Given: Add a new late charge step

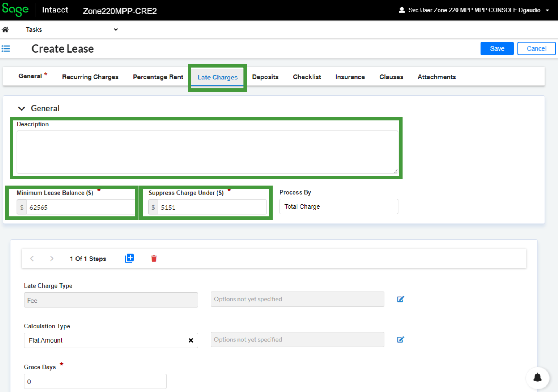Looking at the screenshot, I should click(x=129, y=258).
